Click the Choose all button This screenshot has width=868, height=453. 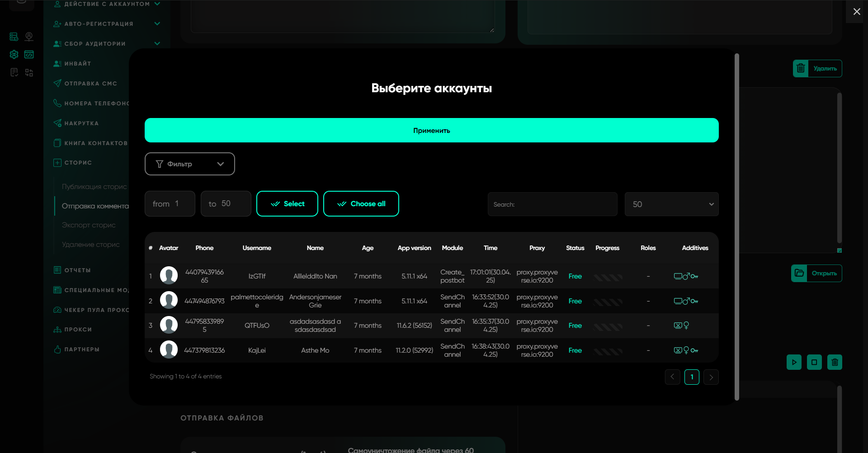[361, 204]
